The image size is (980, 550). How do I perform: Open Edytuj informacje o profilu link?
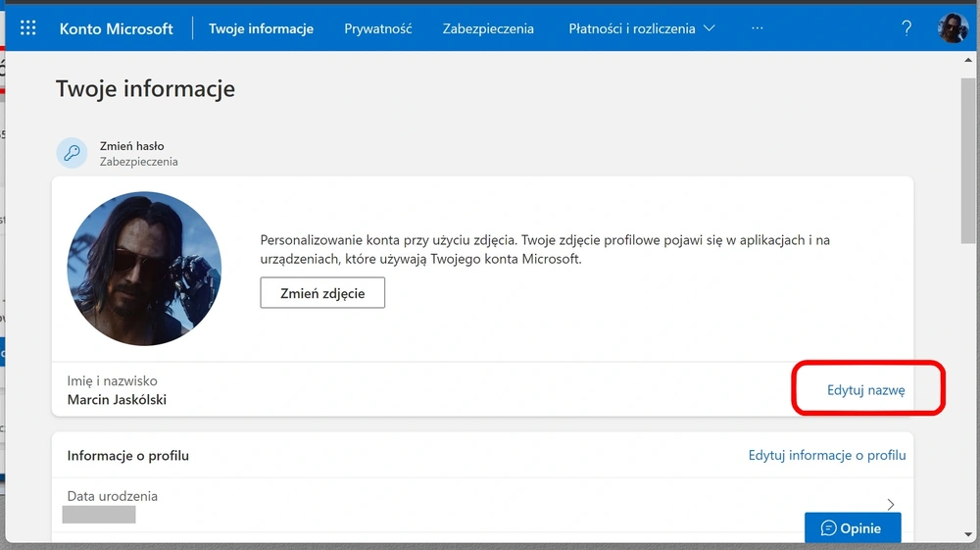(827, 456)
